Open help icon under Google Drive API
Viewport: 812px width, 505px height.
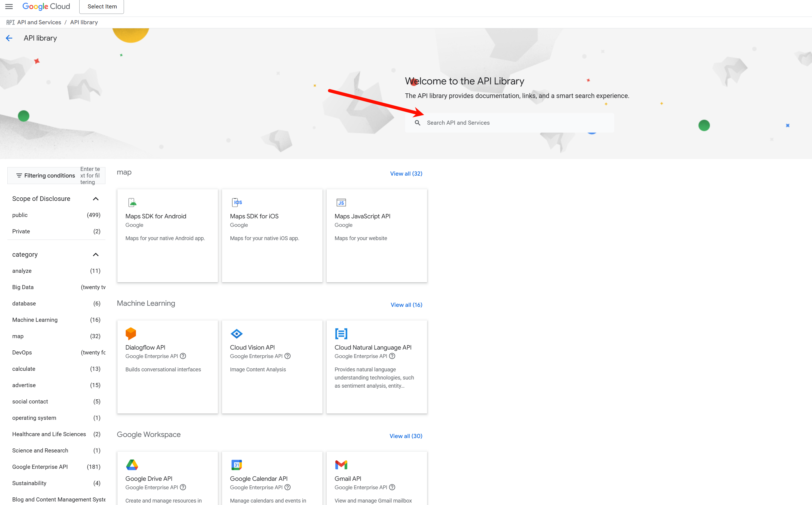183,487
